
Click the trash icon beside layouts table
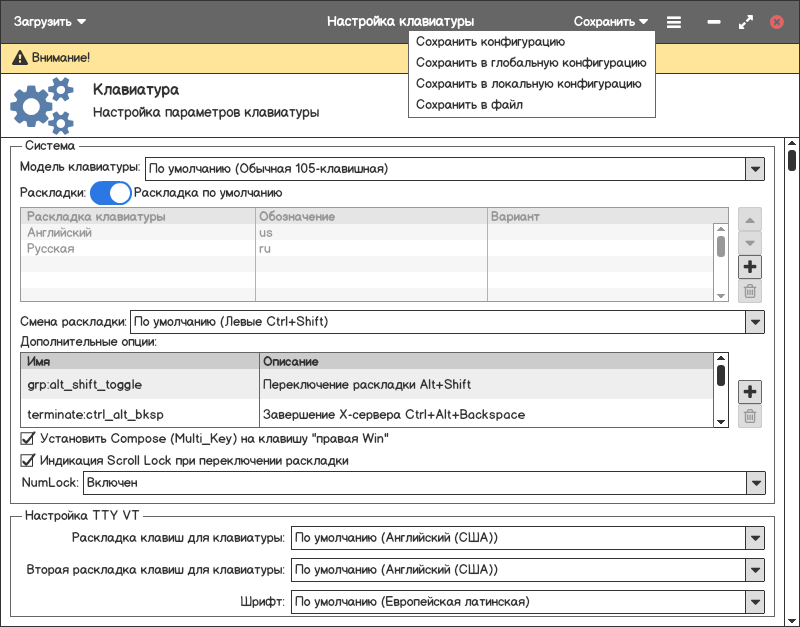pos(749,292)
